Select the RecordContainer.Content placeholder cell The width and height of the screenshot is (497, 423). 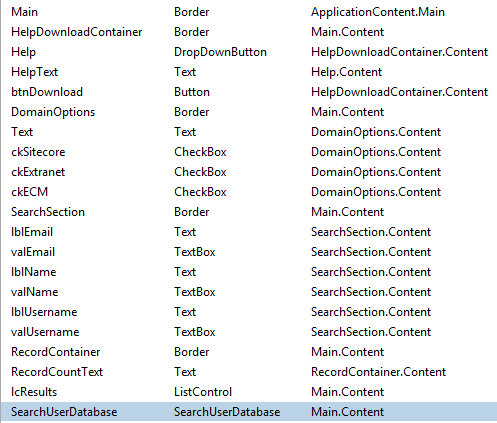click(379, 372)
